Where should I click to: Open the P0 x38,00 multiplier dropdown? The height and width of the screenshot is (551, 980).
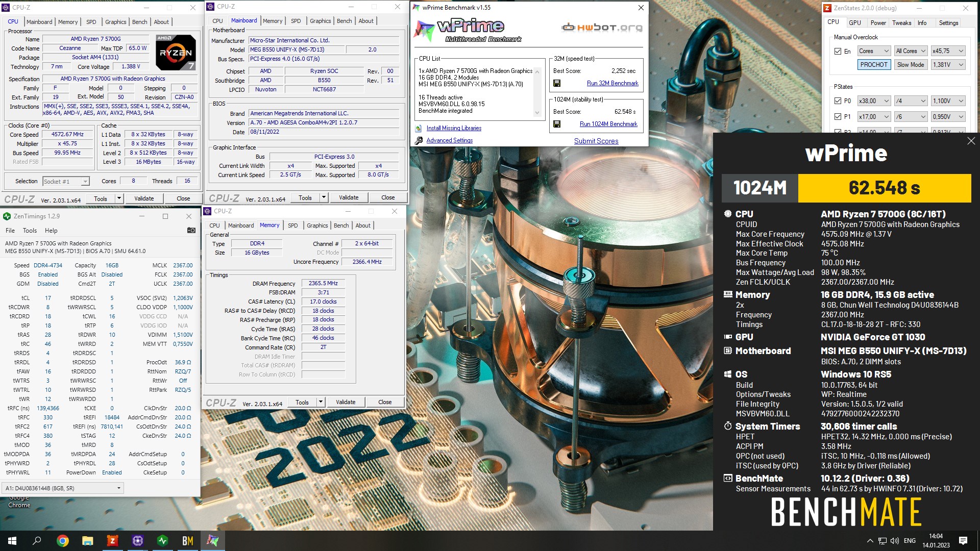[x=874, y=101]
